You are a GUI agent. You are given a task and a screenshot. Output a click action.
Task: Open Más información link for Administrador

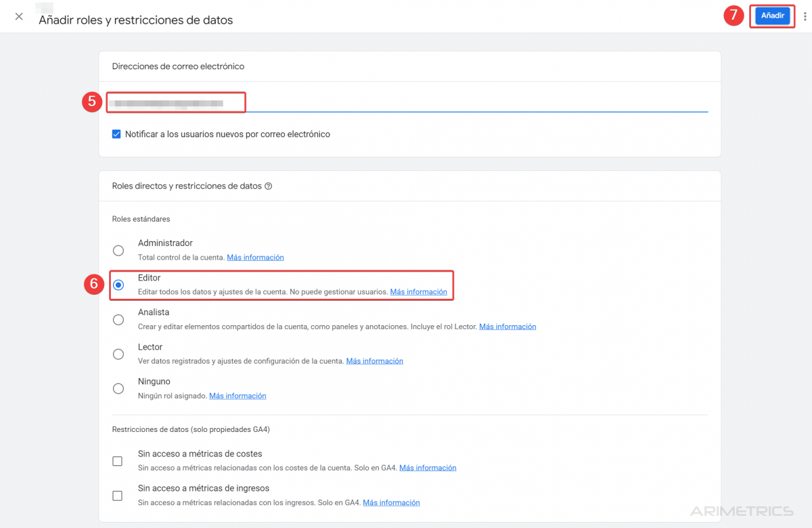[255, 258]
